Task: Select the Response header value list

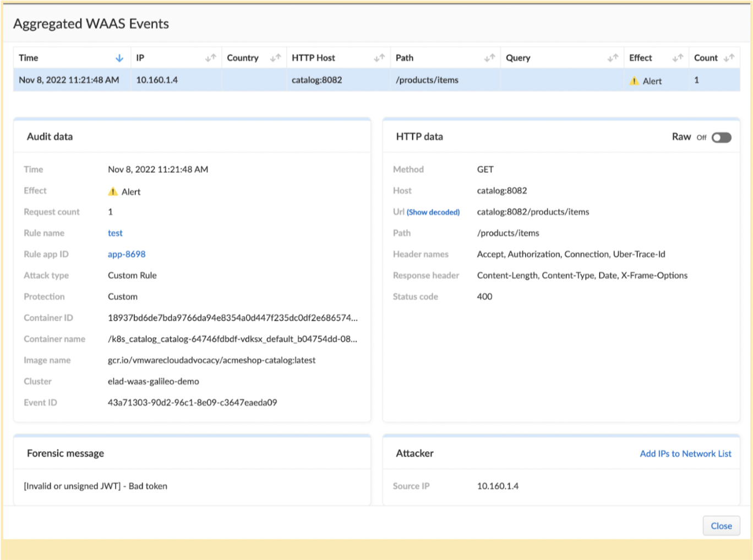Action: point(582,276)
